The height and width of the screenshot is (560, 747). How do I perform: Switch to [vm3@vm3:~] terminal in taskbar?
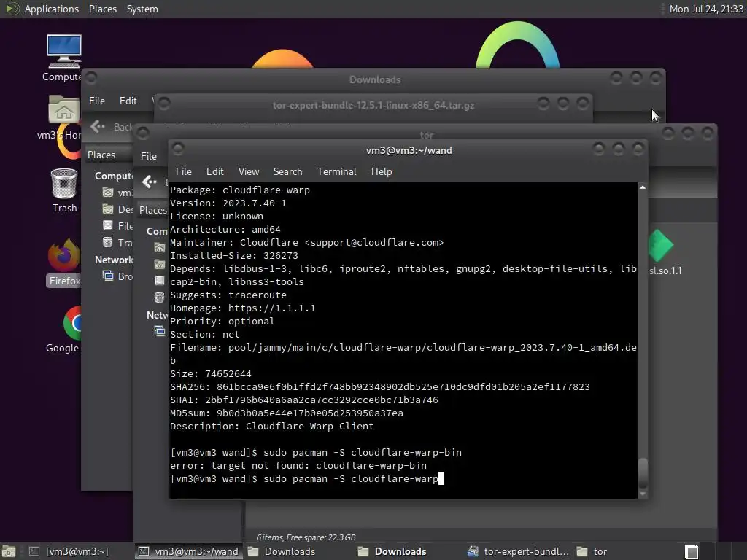[69, 551]
